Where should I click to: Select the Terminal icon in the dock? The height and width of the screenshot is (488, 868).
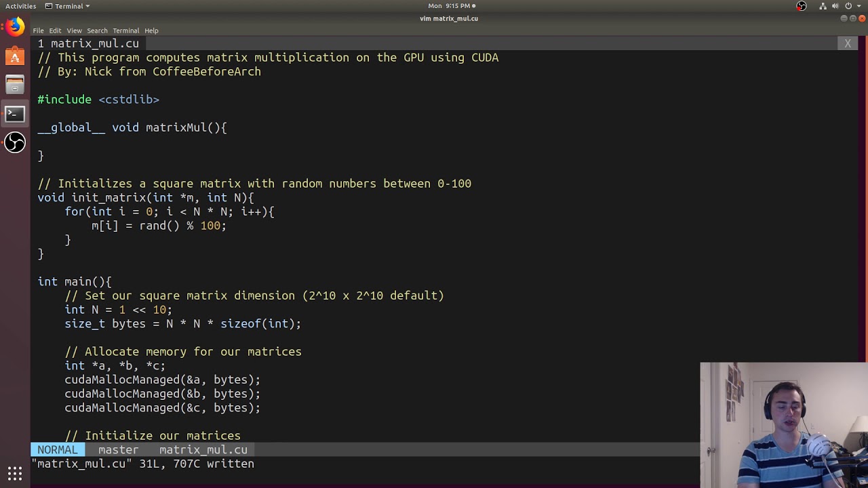(15, 114)
